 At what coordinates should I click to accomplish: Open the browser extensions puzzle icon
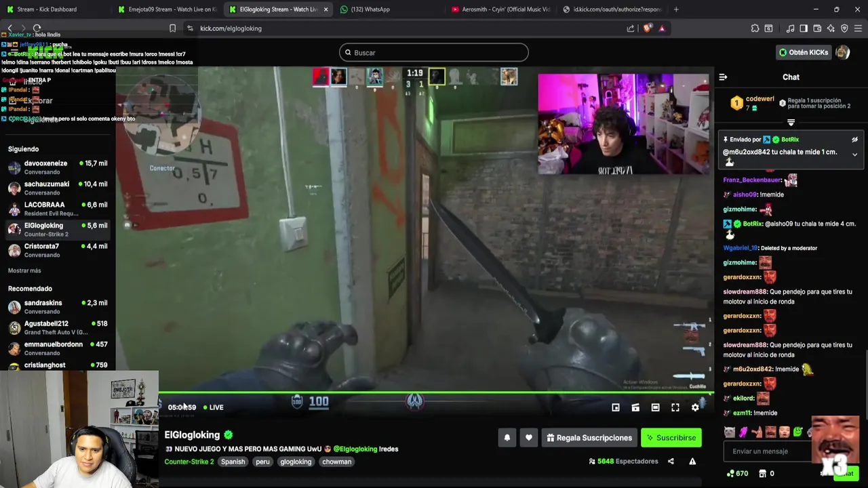pos(755,28)
